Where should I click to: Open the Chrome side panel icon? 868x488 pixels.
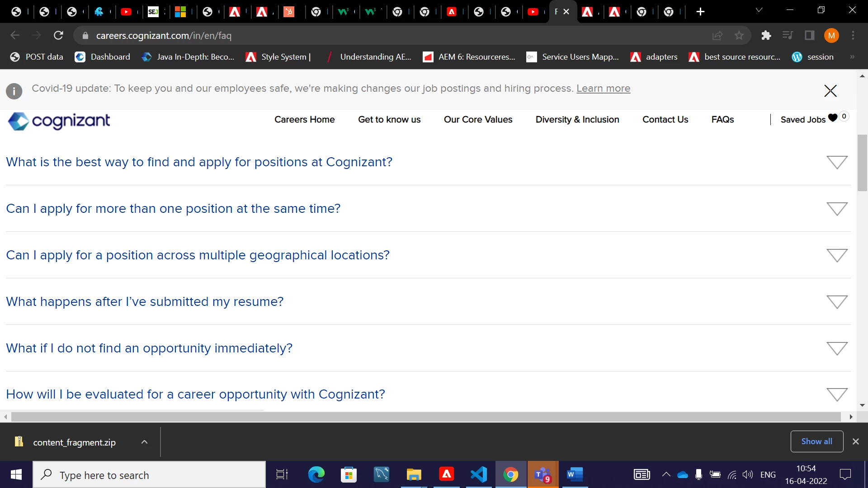point(809,36)
